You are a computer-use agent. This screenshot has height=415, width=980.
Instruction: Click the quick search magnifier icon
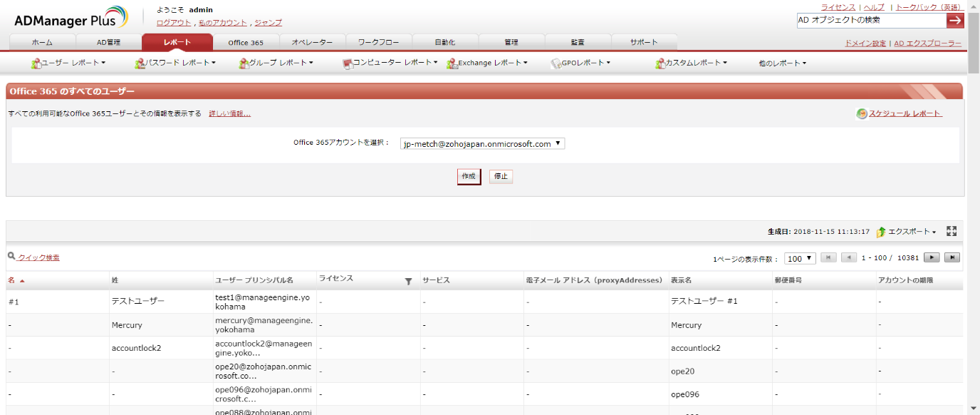(x=11, y=256)
